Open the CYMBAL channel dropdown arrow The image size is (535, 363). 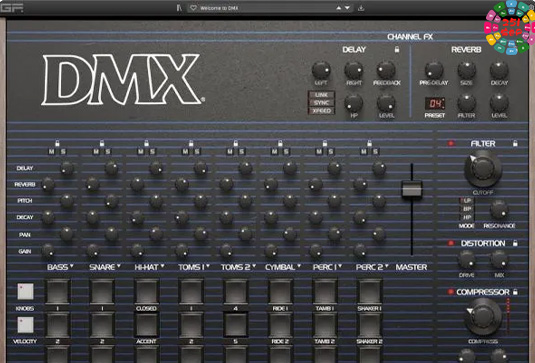click(x=299, y=266)
